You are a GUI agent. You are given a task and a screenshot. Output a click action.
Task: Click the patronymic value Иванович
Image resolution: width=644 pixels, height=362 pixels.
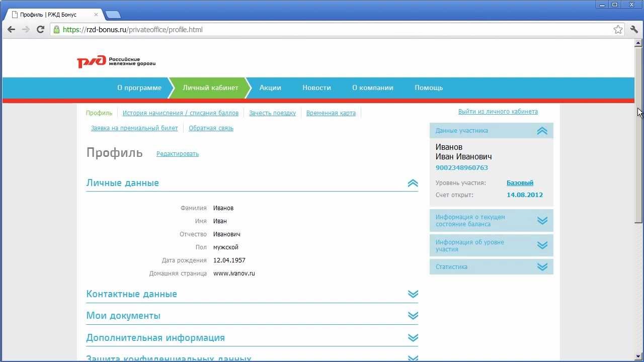(x=227, y=234)
